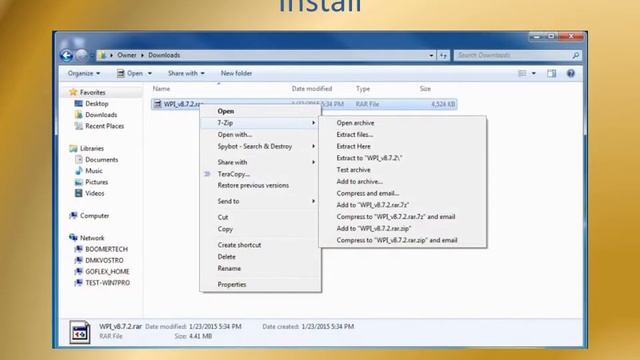Click the large RAR file details pane icon
Screen dimensions: 640x360
(80, 332)
